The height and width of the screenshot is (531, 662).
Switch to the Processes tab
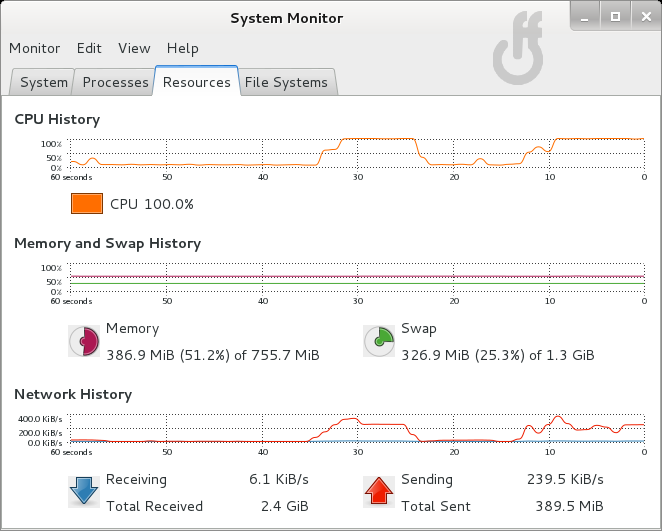click(115, 82)
